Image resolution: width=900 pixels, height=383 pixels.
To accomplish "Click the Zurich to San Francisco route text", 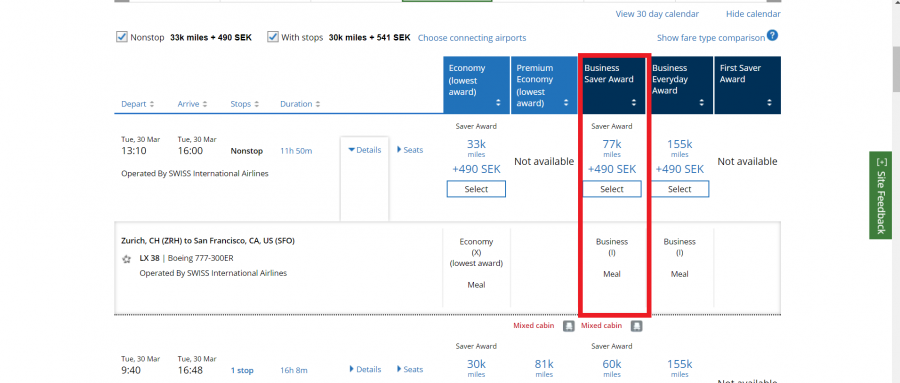I will pos(208,241).
